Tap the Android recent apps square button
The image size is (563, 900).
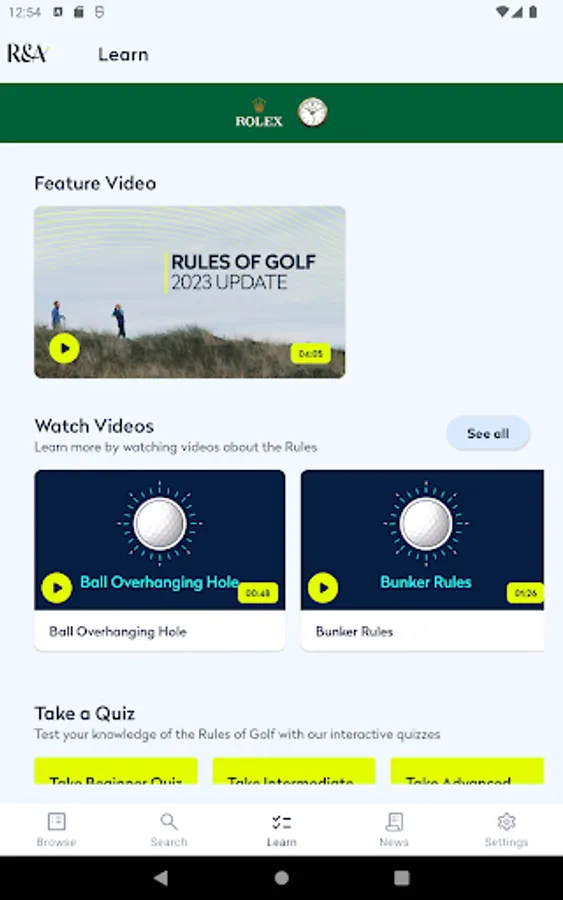402,878
